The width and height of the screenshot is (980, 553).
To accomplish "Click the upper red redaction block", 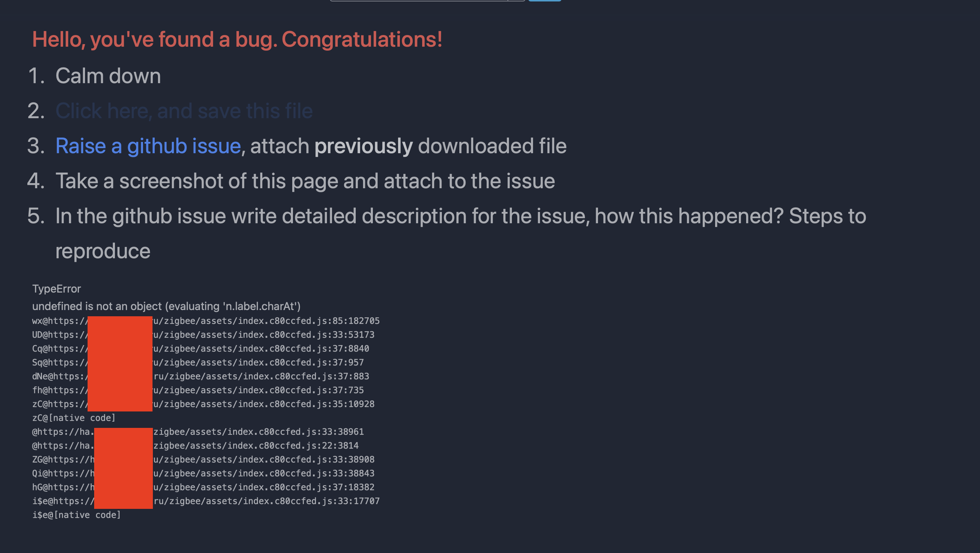I will coord(120,363).
